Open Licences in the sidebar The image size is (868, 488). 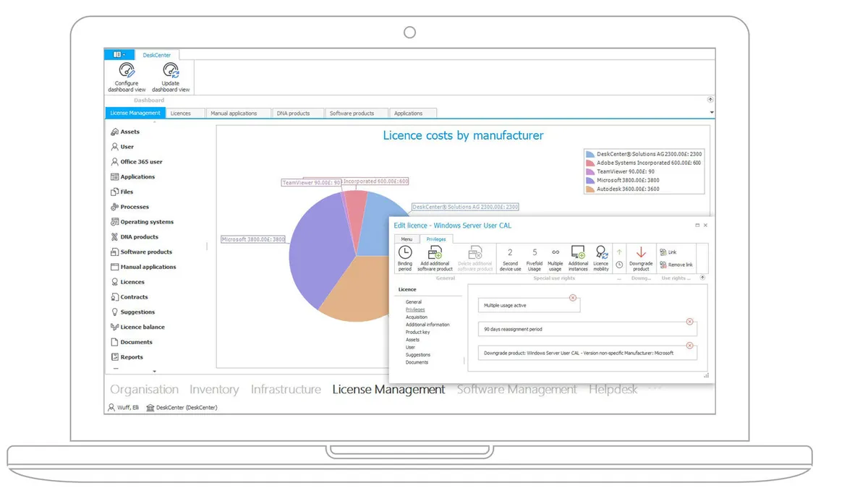click(x=127, y=282)
